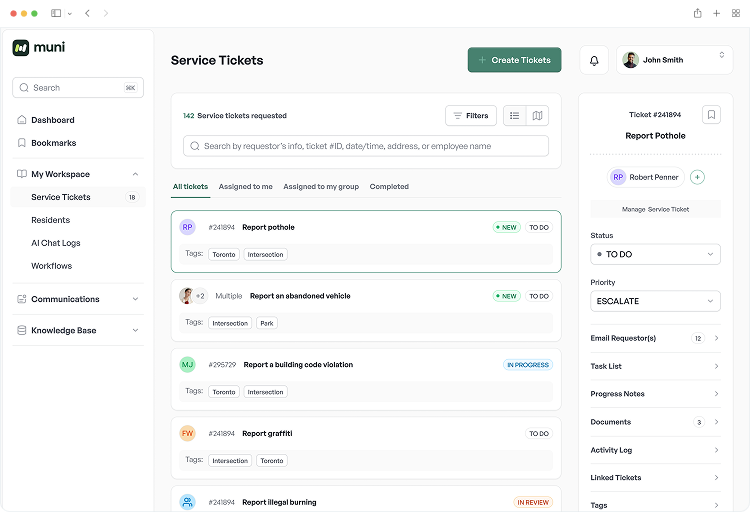Open AI Chat Logs

[56, 243]
